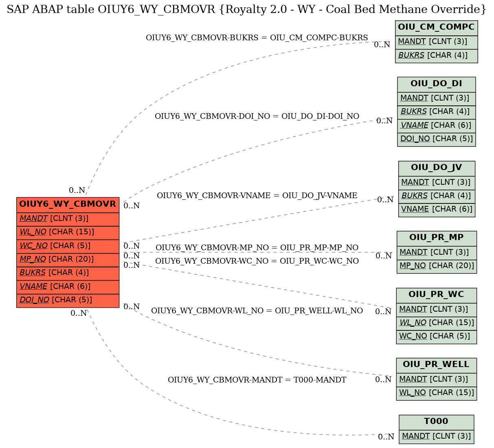
Task: Open the OIU_DO_DI table header
Action: [437, 84]
